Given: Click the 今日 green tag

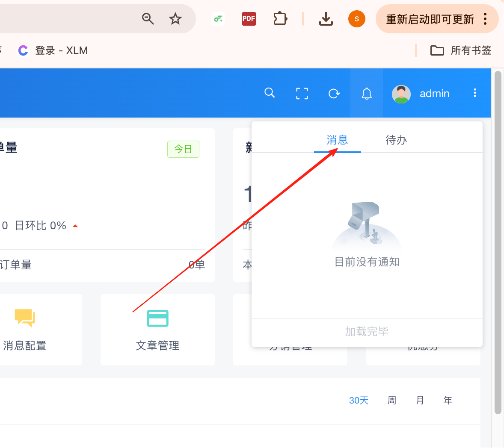Looking at the screenshot, I should point(183,149).
